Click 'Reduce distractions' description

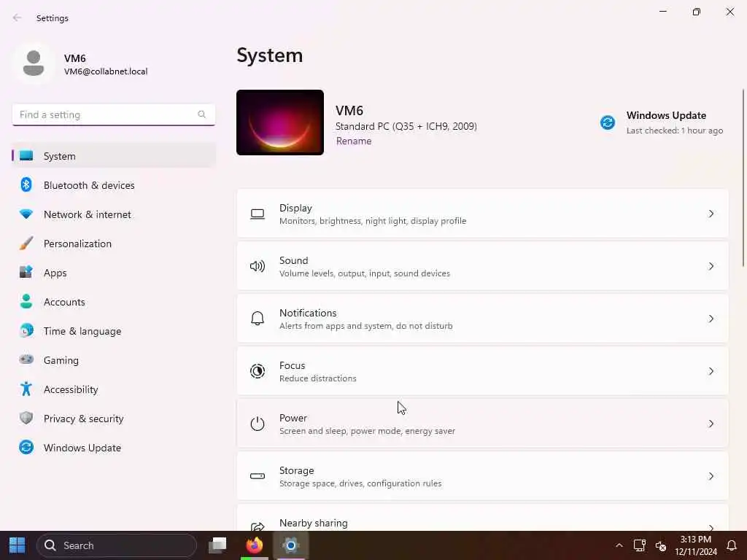pyautogui.click(x=318, y=378)
